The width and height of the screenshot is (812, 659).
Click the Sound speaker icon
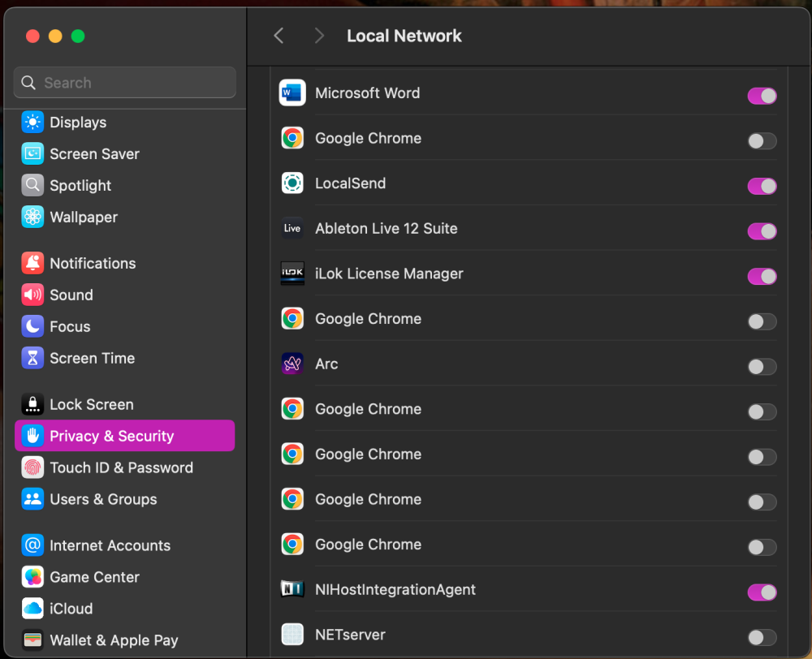pos(32,295)
